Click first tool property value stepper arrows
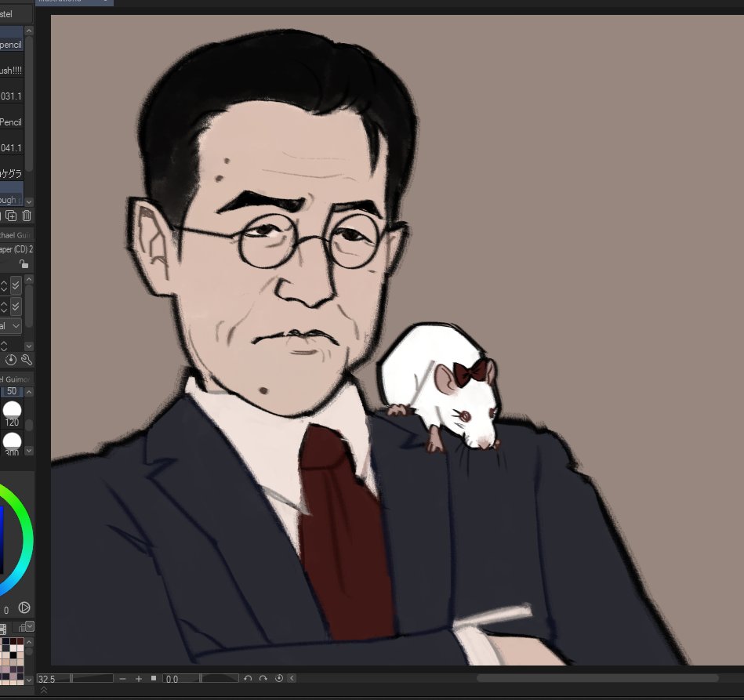Screen dimensions: 744x700 4,285
